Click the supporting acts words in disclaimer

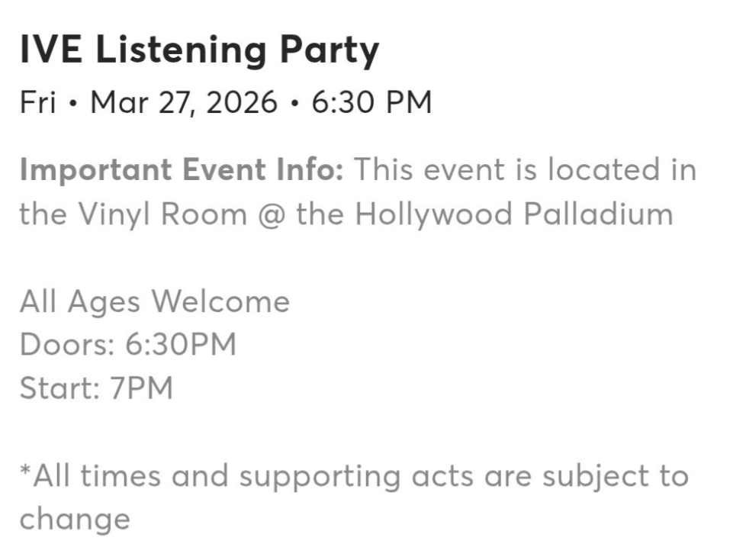pos(356,477)
